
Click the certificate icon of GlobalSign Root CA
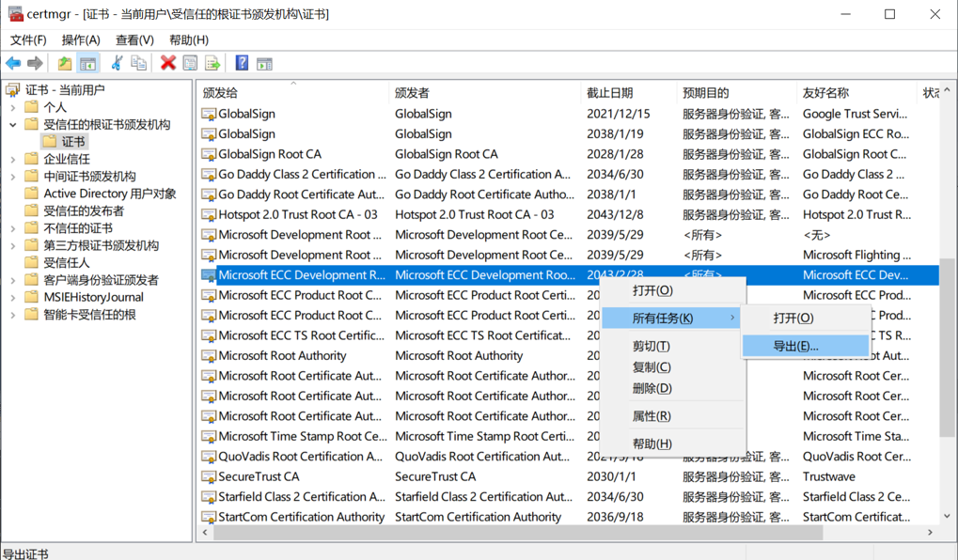click(x=209, y=154)
